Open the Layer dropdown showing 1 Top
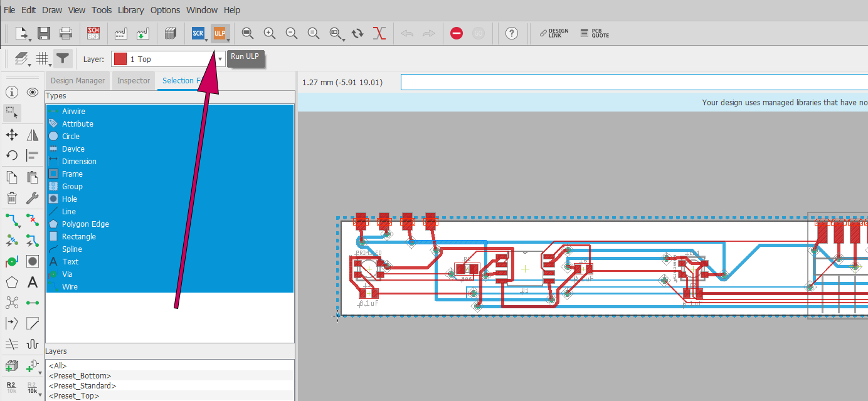This screenshot has height=401, width=868. [x=168, y=59]
